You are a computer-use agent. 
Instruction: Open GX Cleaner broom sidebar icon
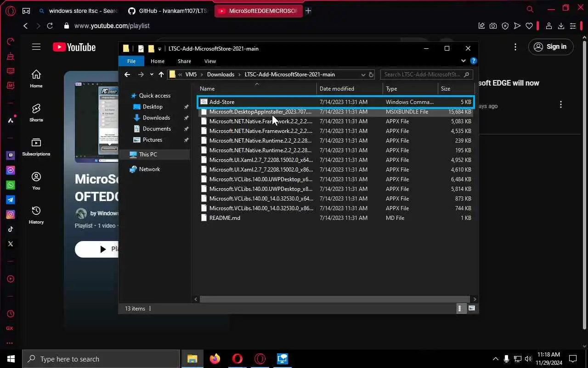10,56
